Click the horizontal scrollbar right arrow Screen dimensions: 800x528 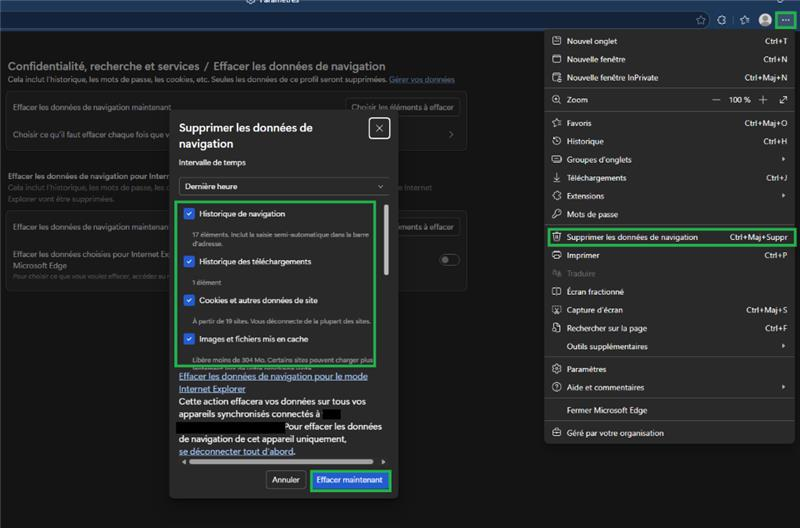click(383, 462)
